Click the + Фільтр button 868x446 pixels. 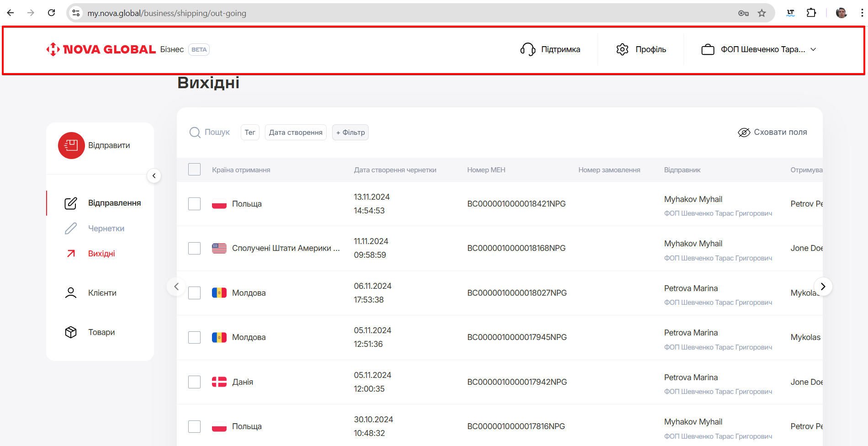350,133
